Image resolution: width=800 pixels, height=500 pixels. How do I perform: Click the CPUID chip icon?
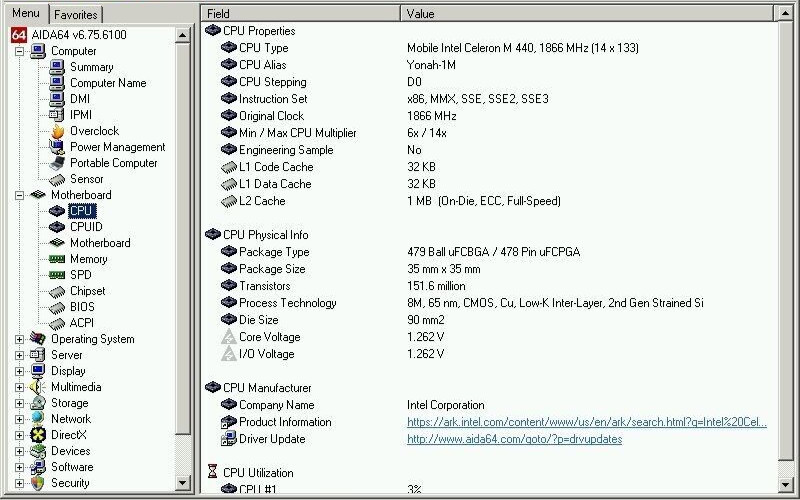pos(57,227)
